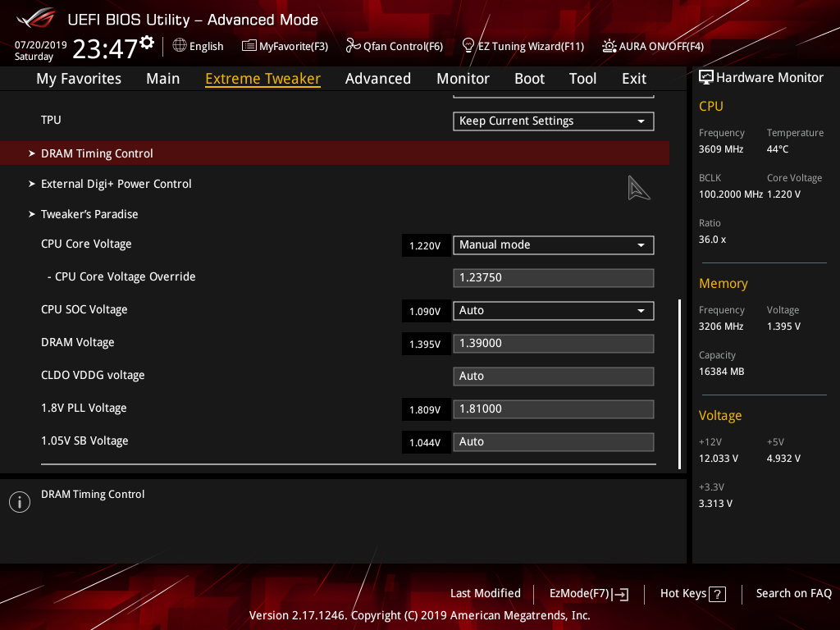Image resolution: width=840 pixels, height=630 pixels.
Task: Click Search on FAQ link
Action: coord(793,594)
